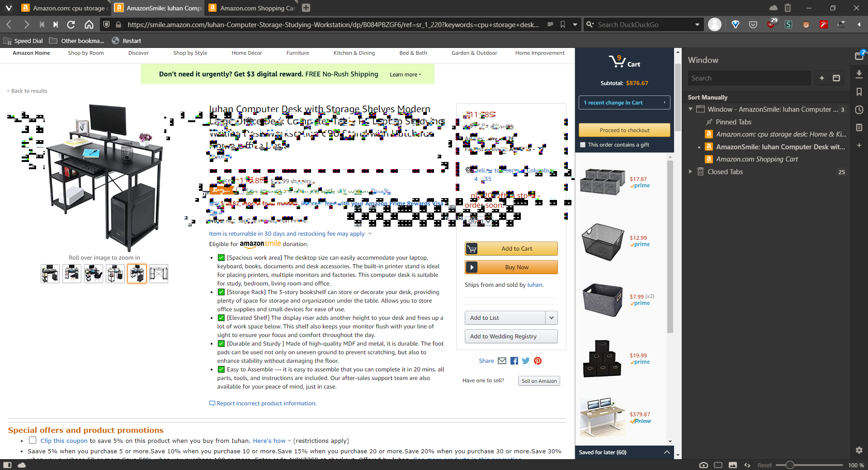The height and width of the screenshot is (470, 868).
Task: Open the Furniture menu
Action: [297, 53]
